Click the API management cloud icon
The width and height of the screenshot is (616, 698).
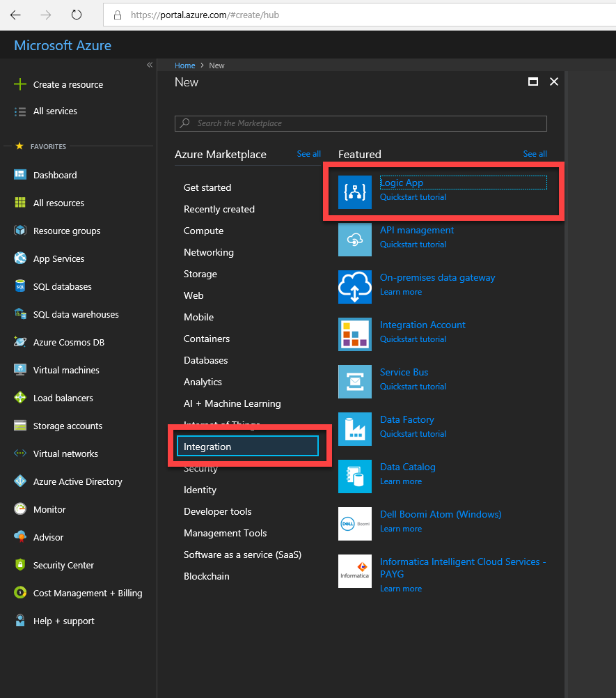point(354,240)
